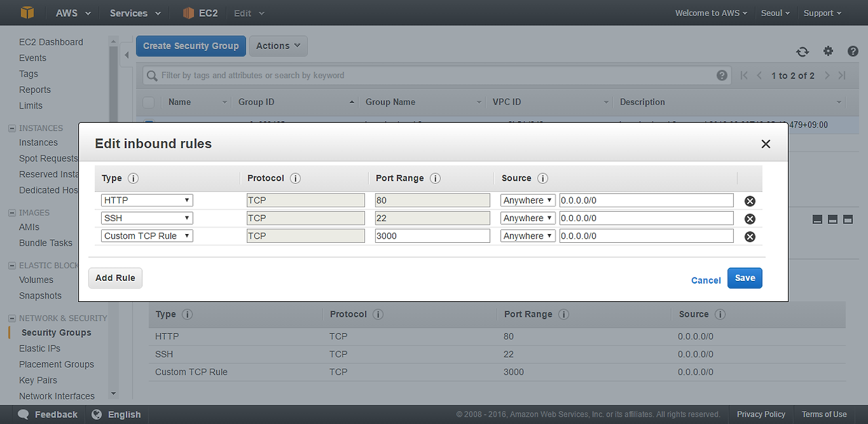
Task: Open the help question mark icon
Action: pos(853,51)
